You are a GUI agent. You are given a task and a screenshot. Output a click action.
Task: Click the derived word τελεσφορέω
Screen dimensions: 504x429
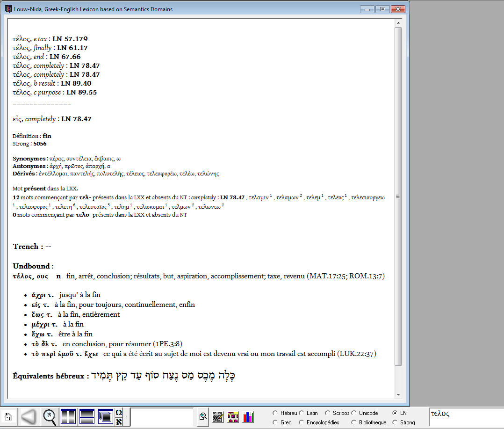[x=162, y=174]
